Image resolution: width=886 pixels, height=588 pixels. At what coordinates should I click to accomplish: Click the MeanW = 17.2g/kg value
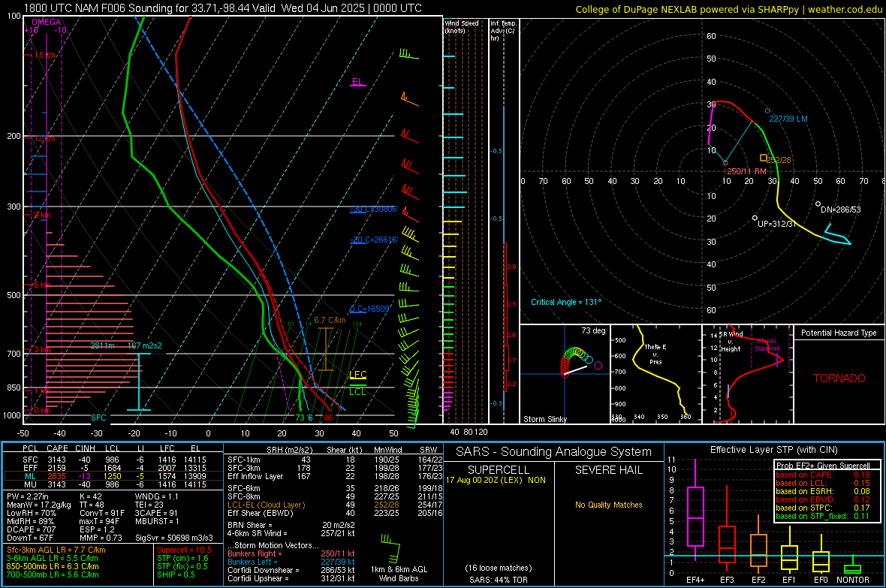coord(39,505)
